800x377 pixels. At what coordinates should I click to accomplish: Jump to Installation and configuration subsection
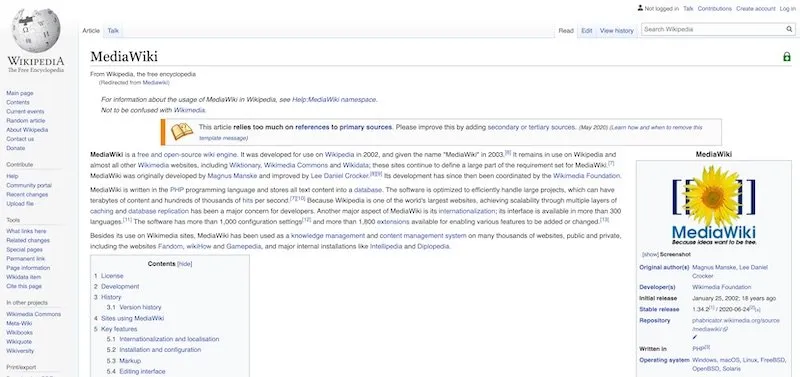(160, 350)
